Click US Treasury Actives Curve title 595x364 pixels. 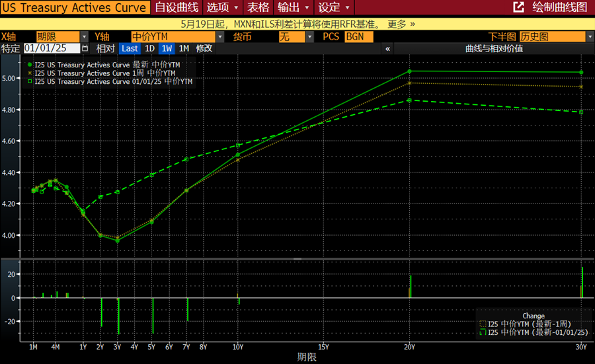point(75,7)
